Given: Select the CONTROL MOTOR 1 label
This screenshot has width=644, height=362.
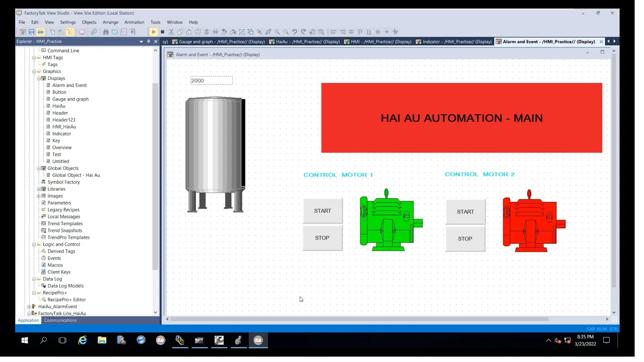Looking at the screenshot, I should (x=338, y=175).
